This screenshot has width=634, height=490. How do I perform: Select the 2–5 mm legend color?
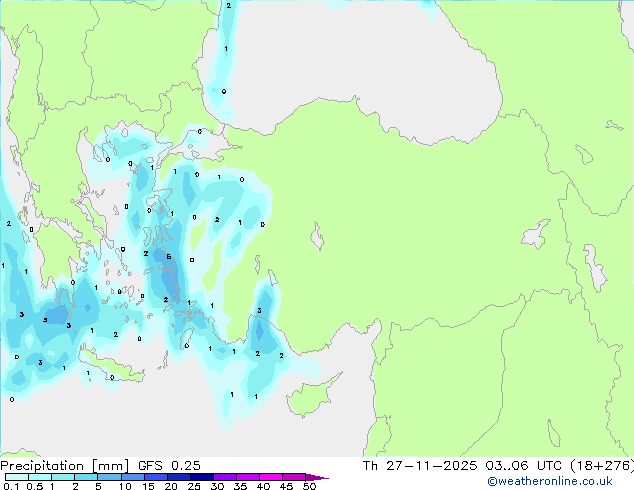click(86, 477)
